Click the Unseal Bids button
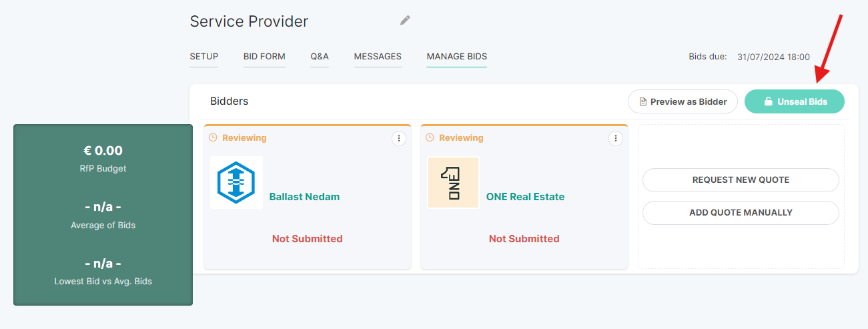This screenshot has width=868, height=329. click(x=795, y=101)
